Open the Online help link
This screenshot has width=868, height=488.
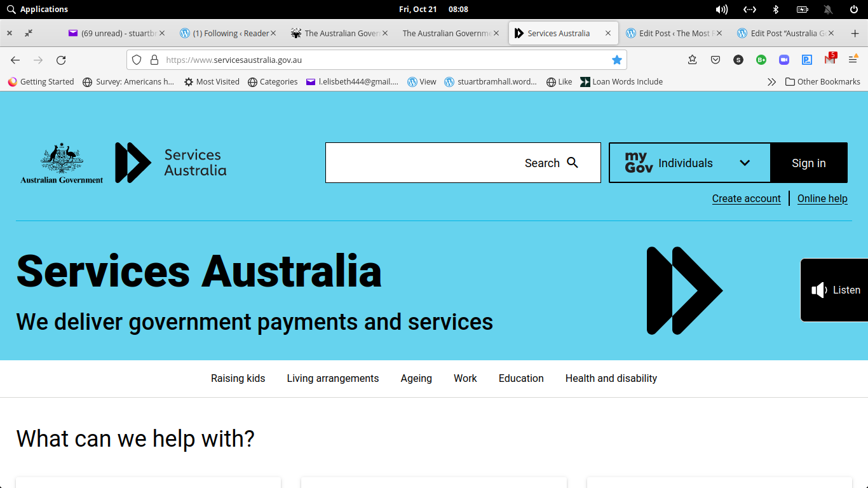point(822,198)
